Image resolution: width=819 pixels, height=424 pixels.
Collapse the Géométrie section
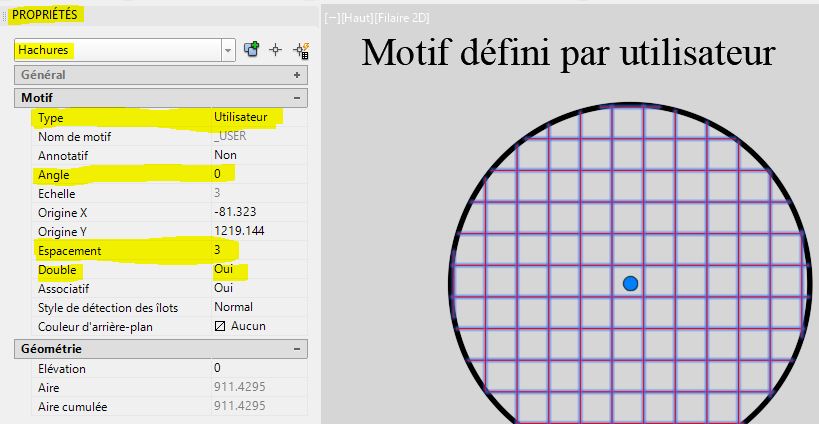297,348
